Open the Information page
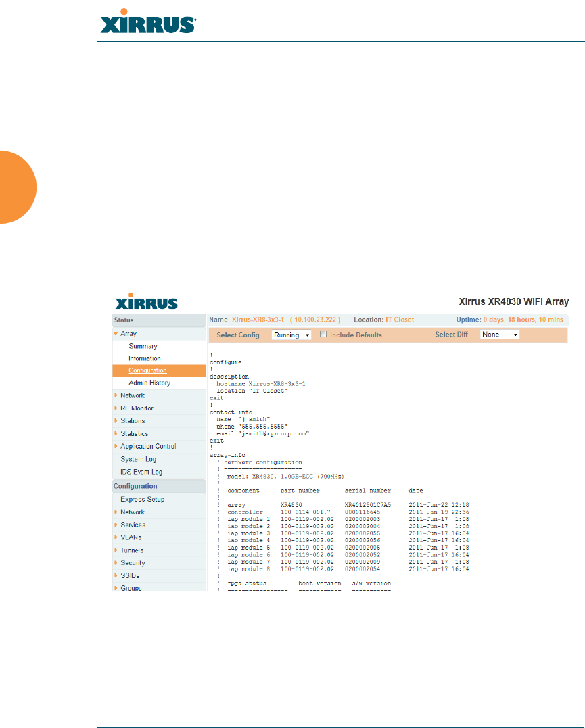 point(145,358)
